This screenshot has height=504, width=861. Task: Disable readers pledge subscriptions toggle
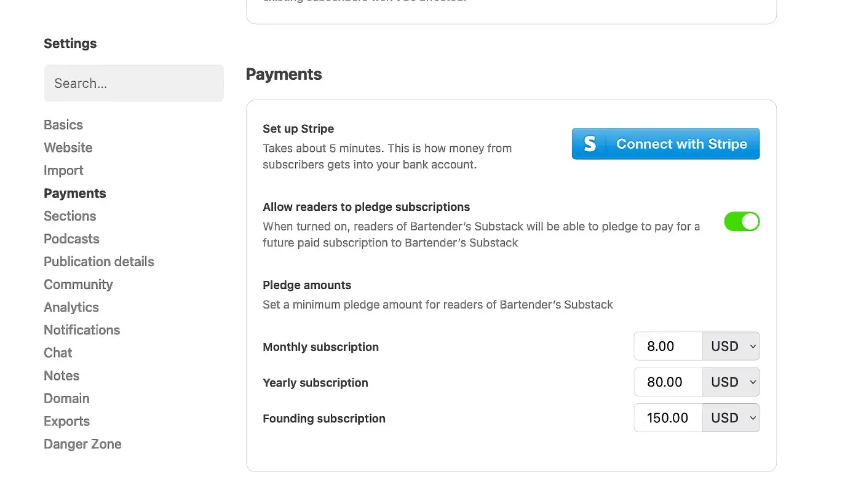pyautogui.click(x=742, y=221)
